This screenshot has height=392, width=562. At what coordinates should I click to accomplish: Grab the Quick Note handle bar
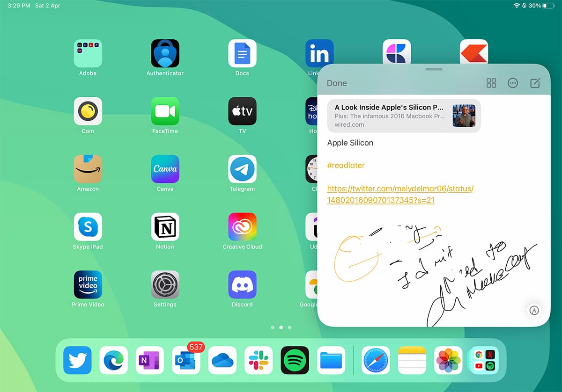pyautogui.click(x=434, y=69)
